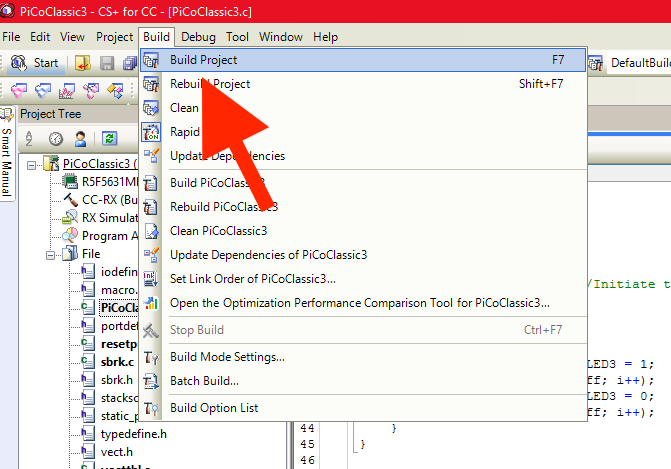This screenshot has height=469, width=671.
Task: Select typedefine.h in the tree
Action: click(134, 433)
